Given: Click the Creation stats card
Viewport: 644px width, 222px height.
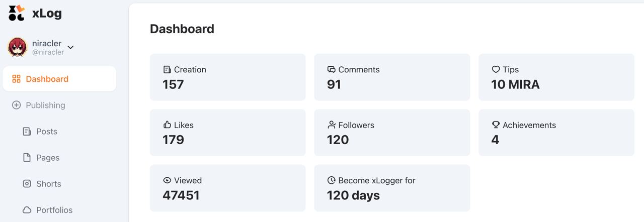Looking at the screenshot, I should click(227, 77).
